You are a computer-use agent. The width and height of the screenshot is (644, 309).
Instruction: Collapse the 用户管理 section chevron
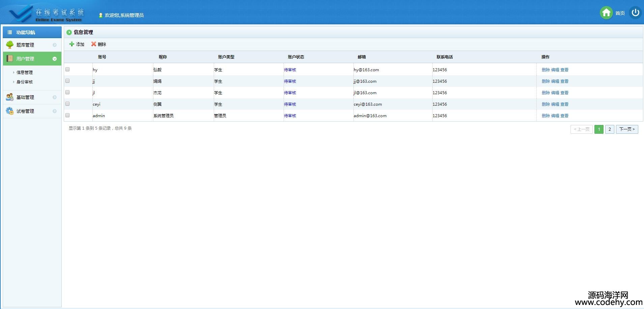click(x=55, y=59)
